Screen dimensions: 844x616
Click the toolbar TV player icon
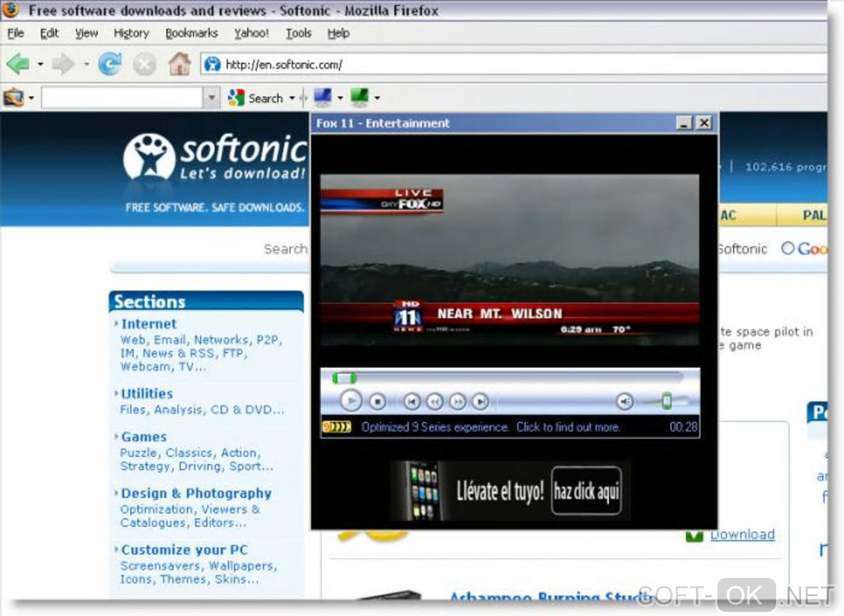click(13, 98)
